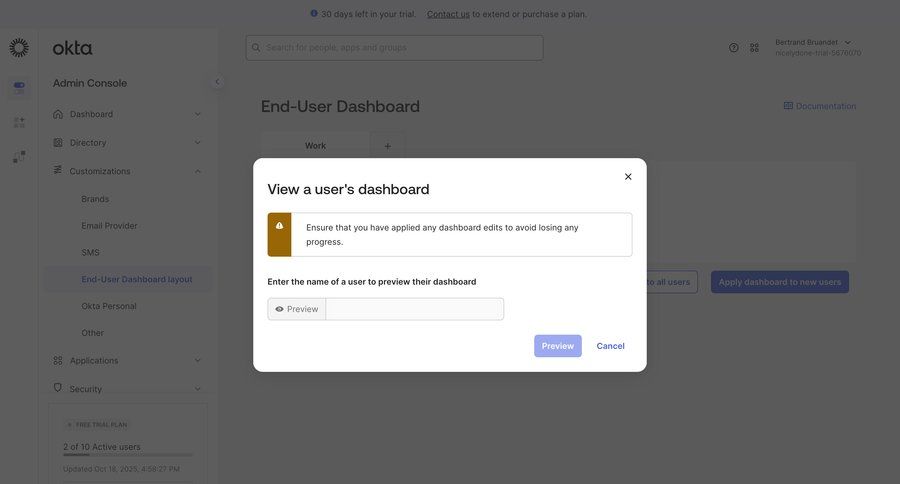
Task: Click the Okta sunburst logo icon
Action: click(19, 48)
